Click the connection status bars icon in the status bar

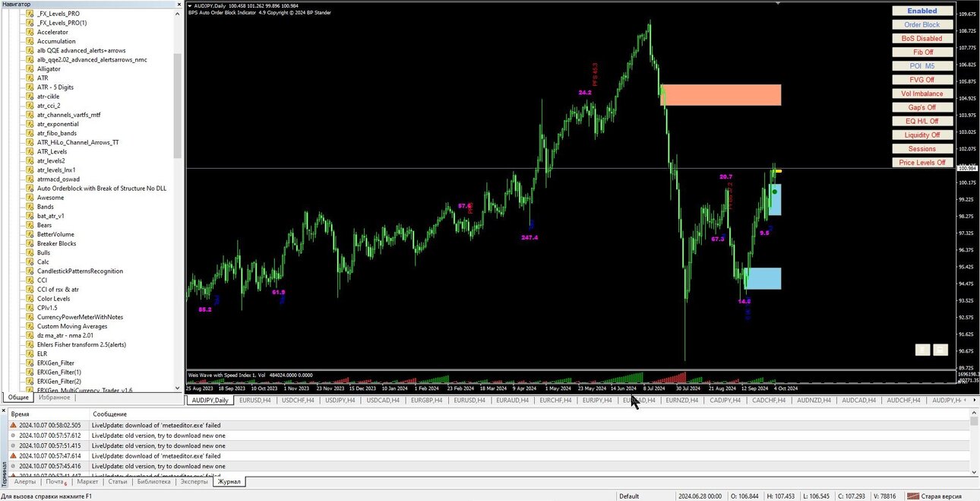pyautogui.click(x=913, y=496)
